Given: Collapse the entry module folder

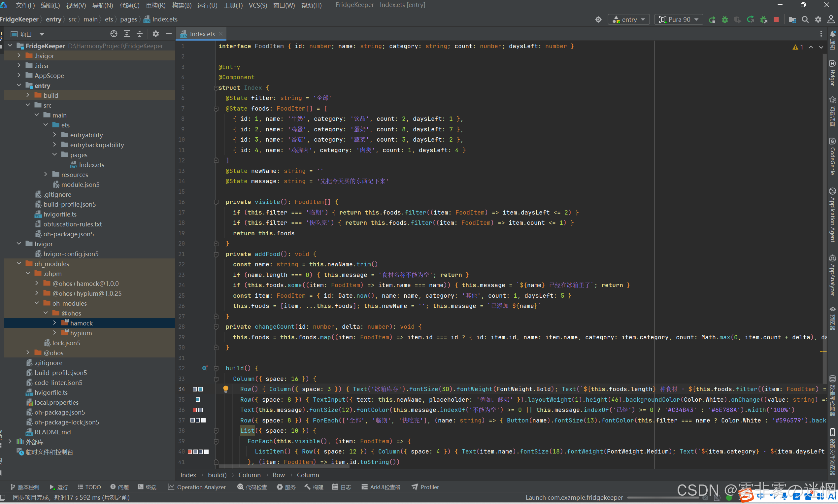Looking at the screenshot, I should pyautogui.click(x=19, y=85).
